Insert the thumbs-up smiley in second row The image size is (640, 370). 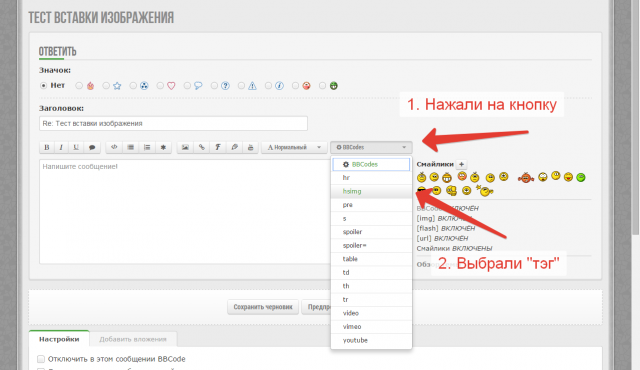[x=451, y=191]
